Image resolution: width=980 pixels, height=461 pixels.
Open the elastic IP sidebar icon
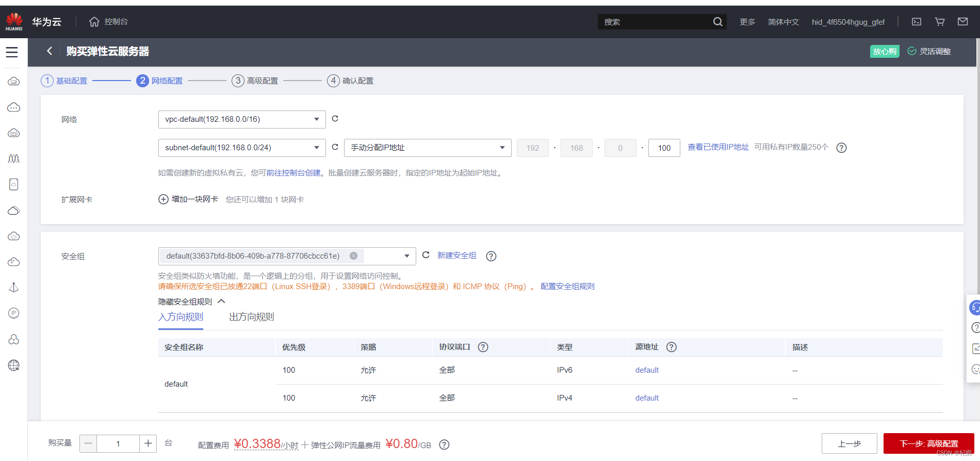(14, 313)
